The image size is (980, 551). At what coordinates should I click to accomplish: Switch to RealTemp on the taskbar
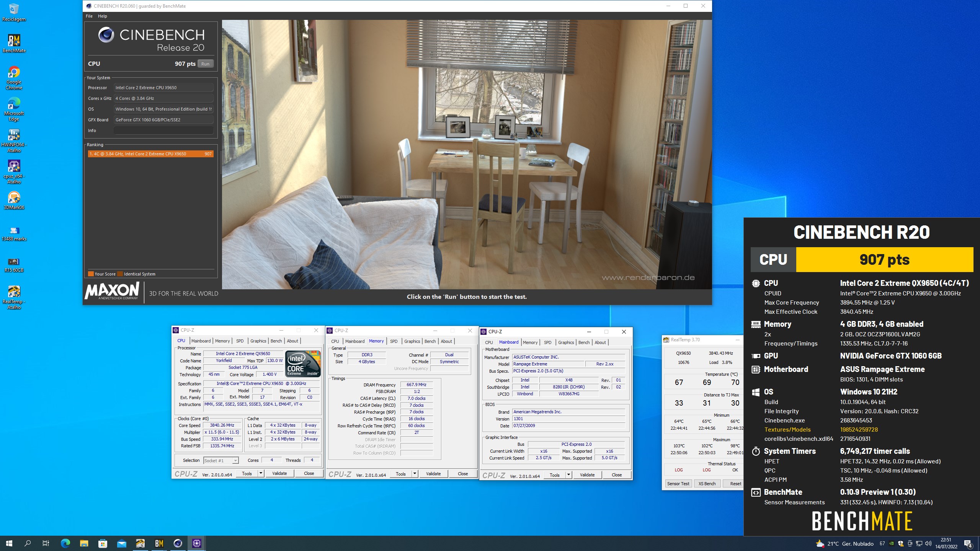pyautogui.click(x=140, y=543)
